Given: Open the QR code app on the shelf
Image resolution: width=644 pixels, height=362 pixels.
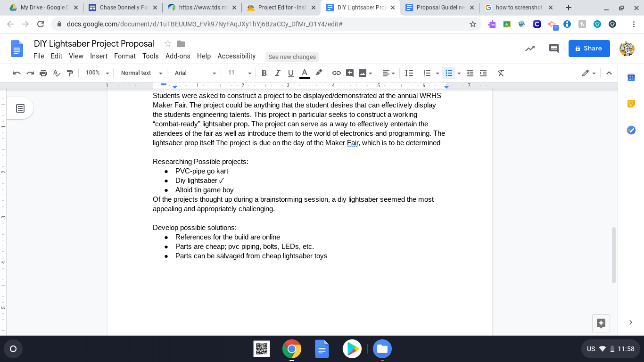Looking at the screenshot, I should 262,349.
